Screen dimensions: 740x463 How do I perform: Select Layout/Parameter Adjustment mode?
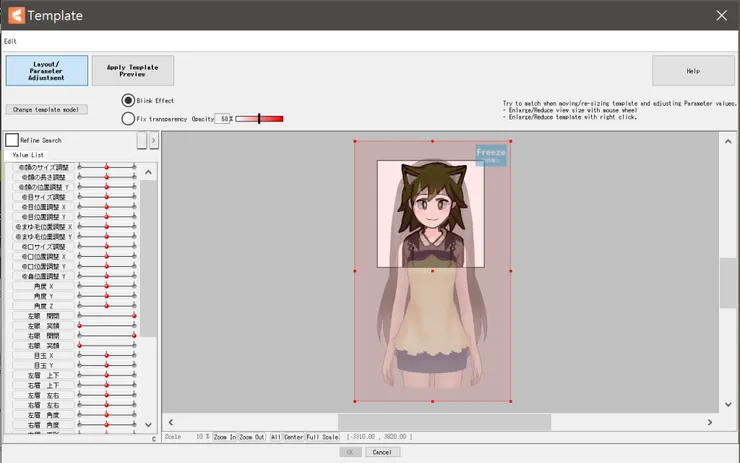(x=47, y=70)
